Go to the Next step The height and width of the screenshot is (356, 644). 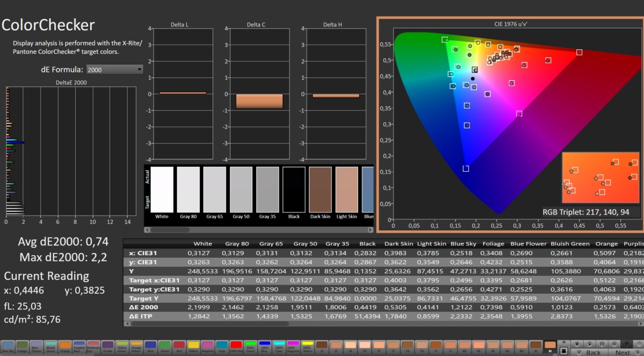[623, 352]
